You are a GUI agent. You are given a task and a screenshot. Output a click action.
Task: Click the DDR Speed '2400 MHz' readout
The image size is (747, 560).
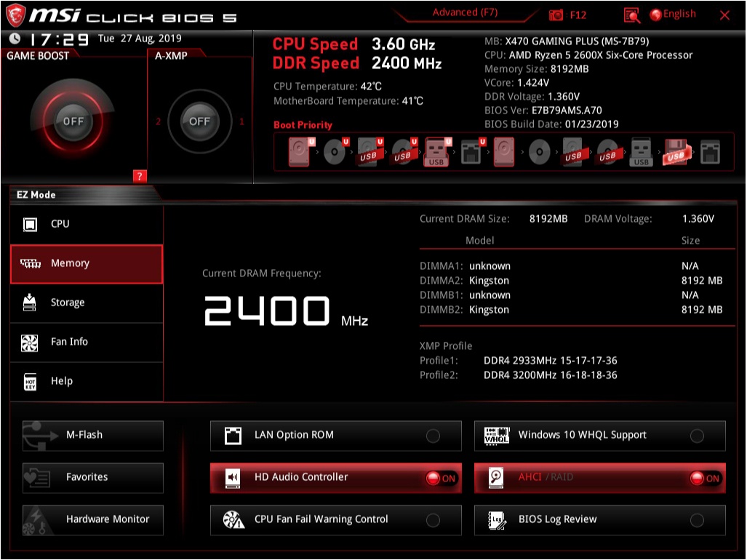coord(407,63)
